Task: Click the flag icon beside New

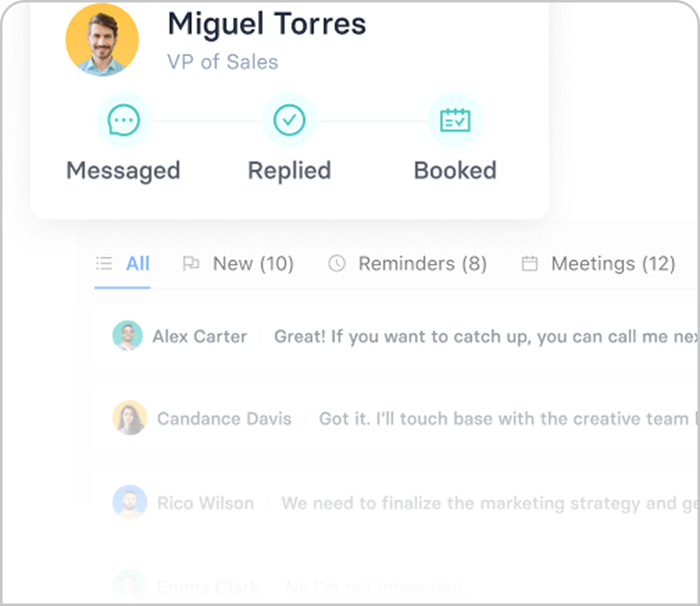Action: (x=191, y=264)
